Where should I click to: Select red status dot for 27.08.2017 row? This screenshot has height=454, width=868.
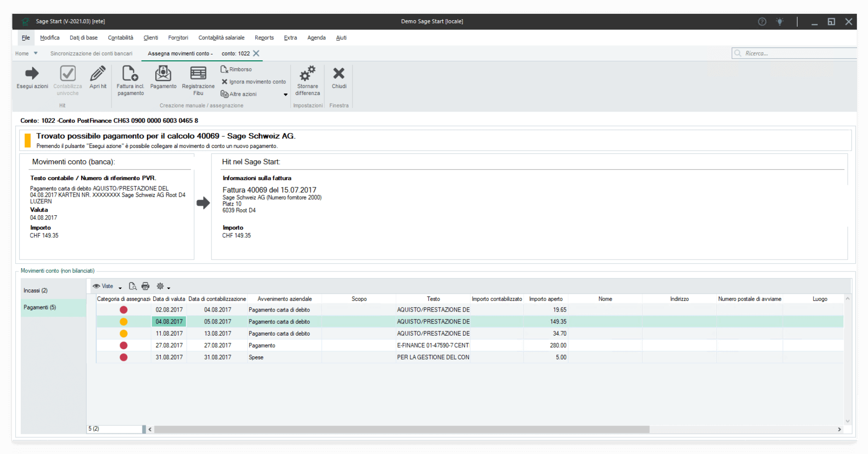tap(123, 345)
